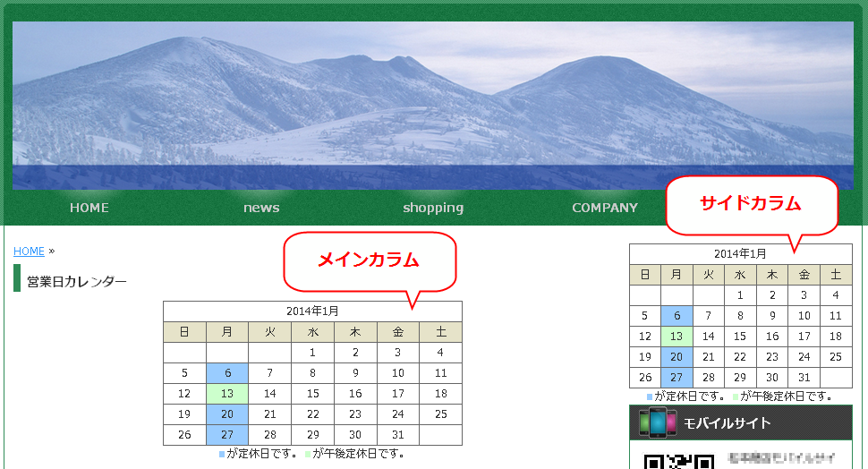Click day 22 in the main calendar
Viewport: 868px width, 469px height.
click(313, 414)
